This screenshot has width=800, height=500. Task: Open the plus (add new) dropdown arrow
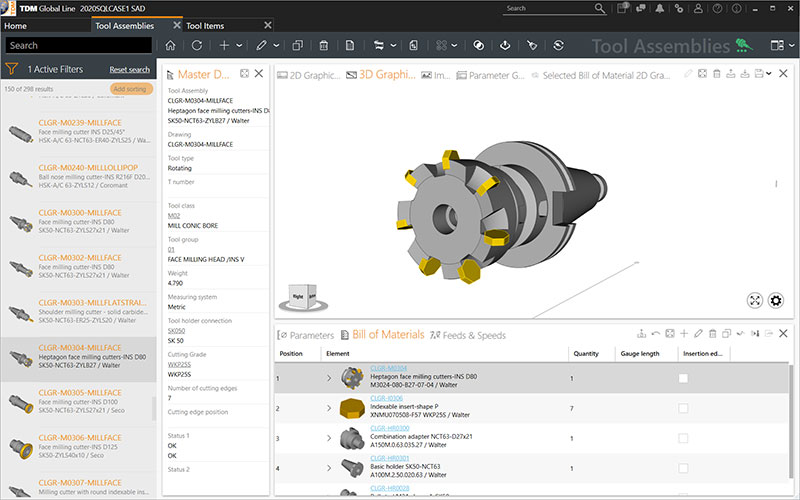pos(238,45)
